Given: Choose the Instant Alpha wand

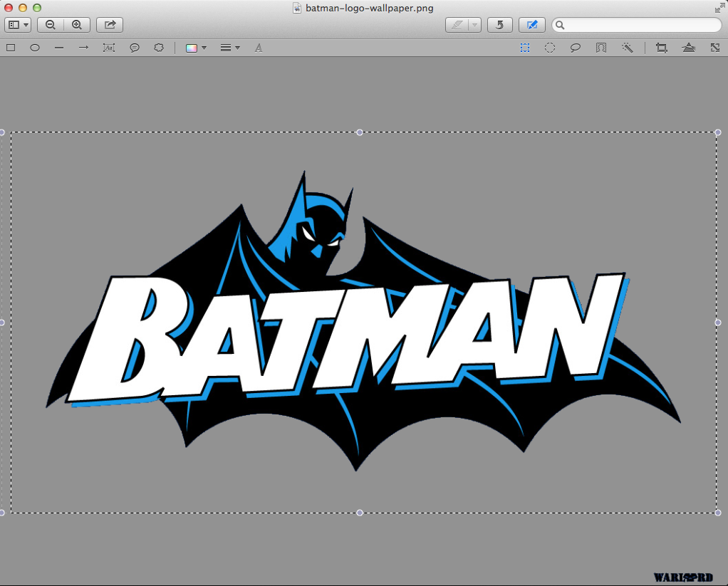Looking at the screenshot, I should pyautogui.click(x=628, y=48).
